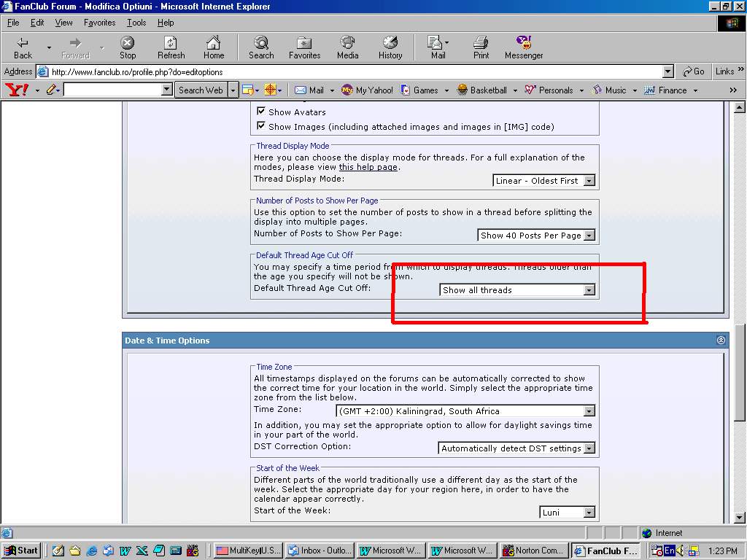Toggle the Show Avatars checkbox
747x560 pixels.
click(x=260, y=111)
